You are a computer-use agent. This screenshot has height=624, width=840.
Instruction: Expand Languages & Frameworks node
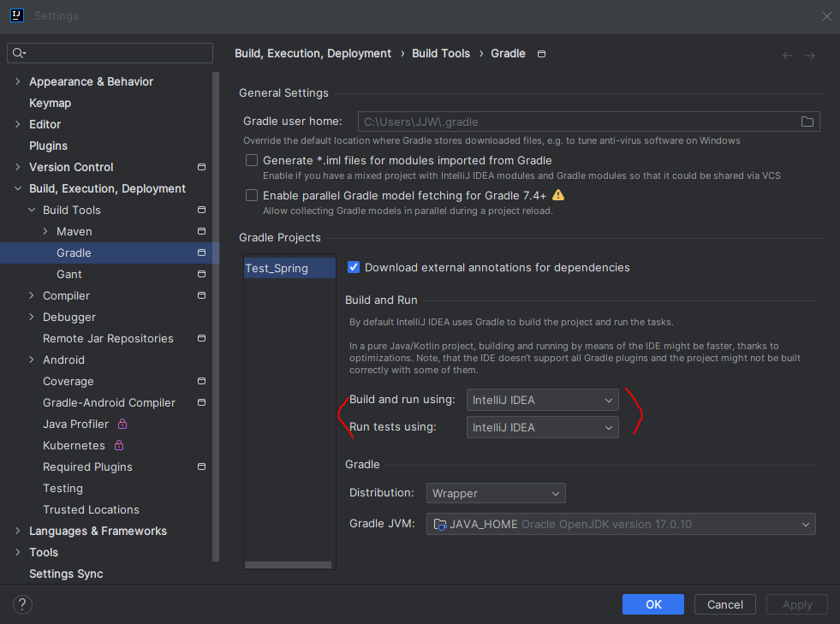coord(18,531)
